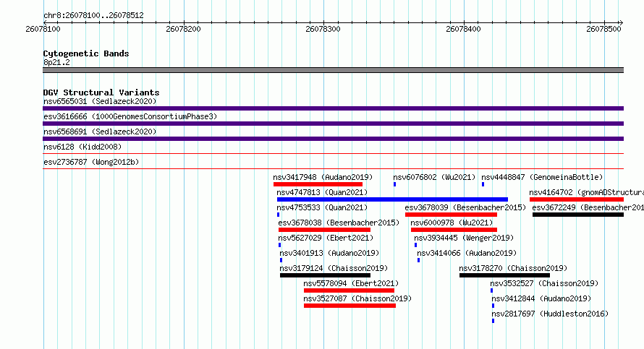Open the nsv2817697 (Huddleston2016) label
The width and height of the screenshot is (644, 349).
click(x=550, y=314)
